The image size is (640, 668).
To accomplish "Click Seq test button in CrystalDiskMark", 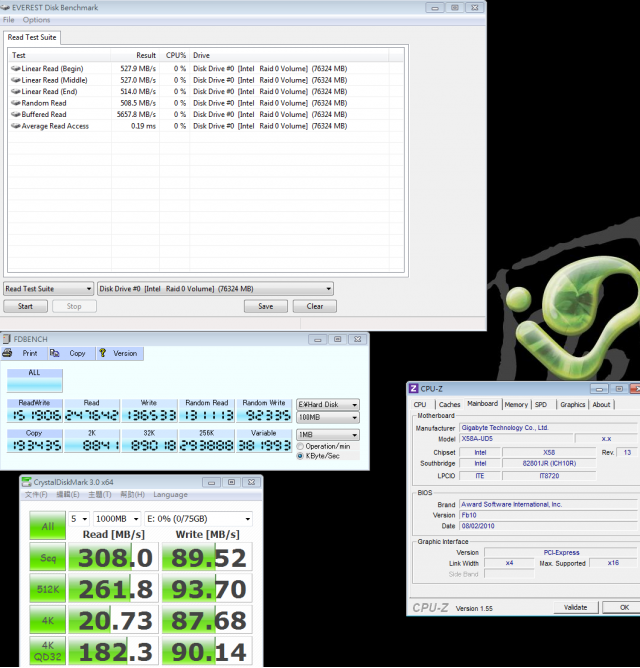I will tap(47, 557).
